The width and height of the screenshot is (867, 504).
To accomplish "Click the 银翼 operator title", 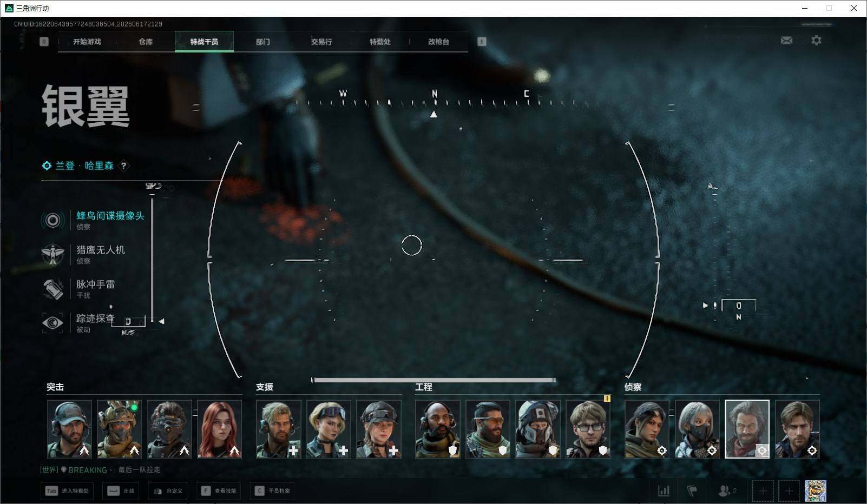I will point(86,107).
